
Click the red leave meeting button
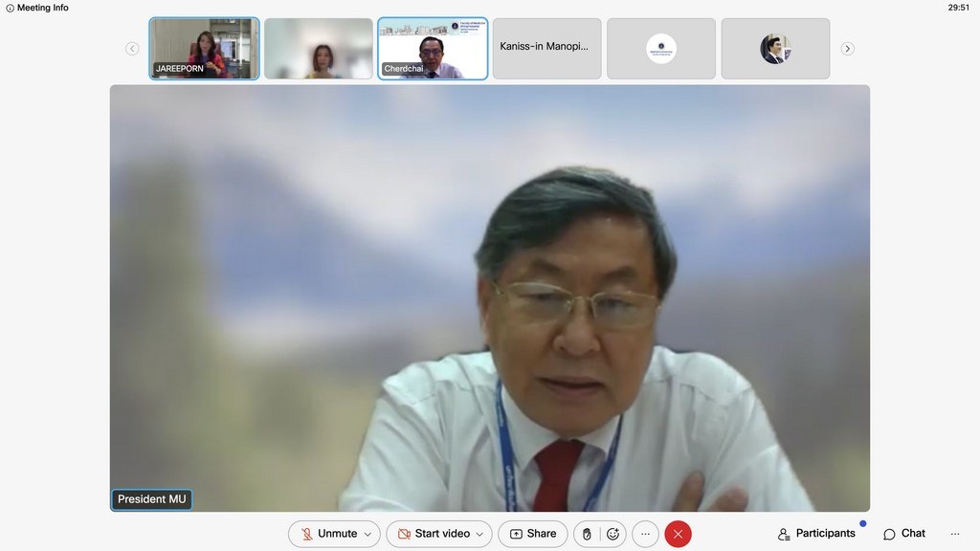[x=678, y=534]
